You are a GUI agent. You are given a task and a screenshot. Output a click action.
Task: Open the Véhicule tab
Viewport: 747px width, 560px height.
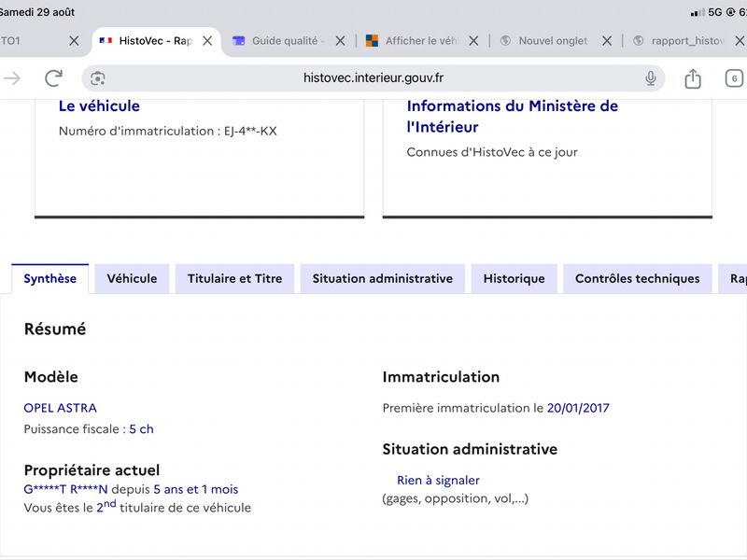pyautogui.click(x=132, y=278)
